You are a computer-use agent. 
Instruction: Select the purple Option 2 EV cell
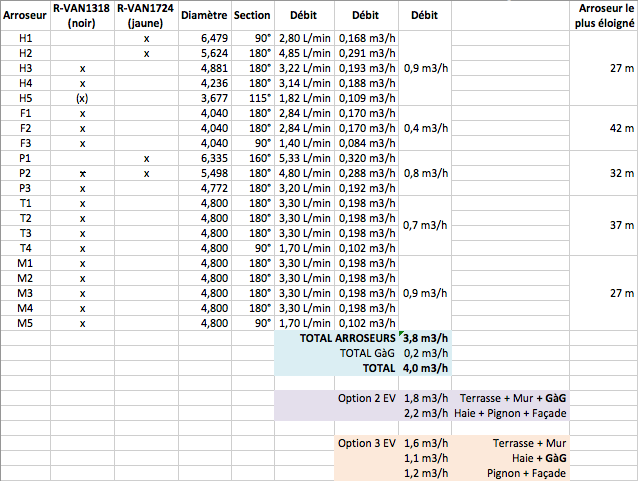(x=367, y=398)
